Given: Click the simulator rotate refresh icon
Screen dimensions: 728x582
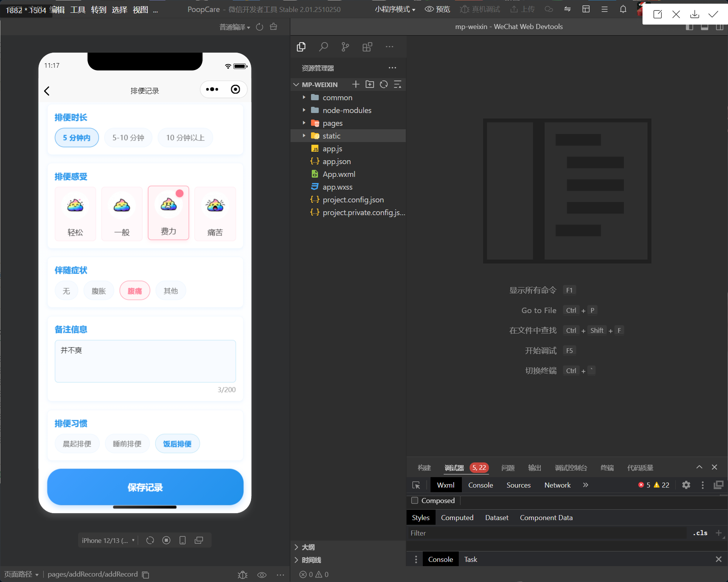Looking at the screenshot, I should coord(150,540).
